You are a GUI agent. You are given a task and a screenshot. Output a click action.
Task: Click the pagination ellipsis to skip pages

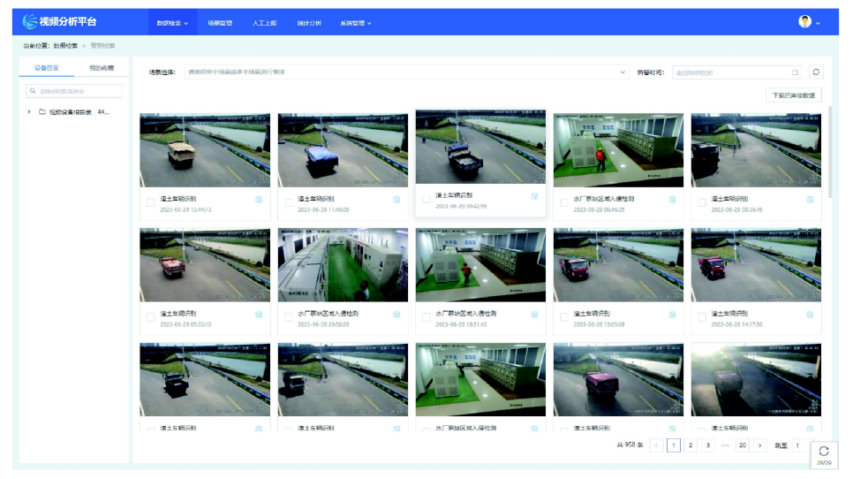[x=725, y=445]
